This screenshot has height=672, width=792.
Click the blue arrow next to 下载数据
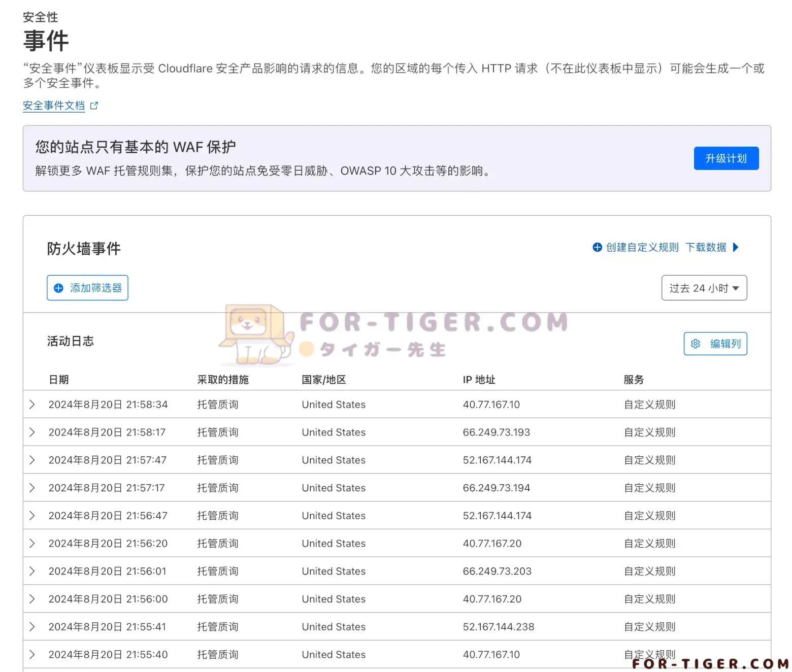tap(735, 247)
